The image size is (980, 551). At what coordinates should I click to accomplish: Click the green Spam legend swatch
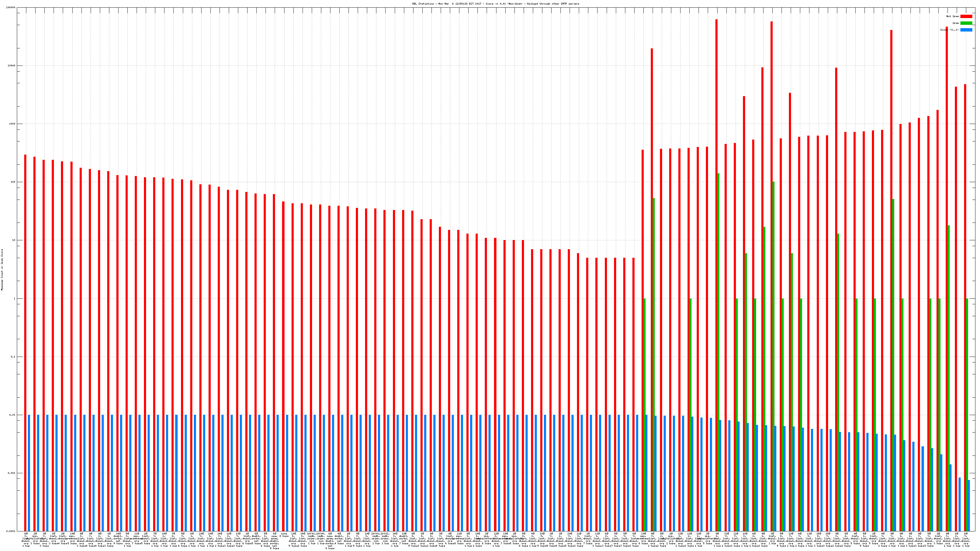(x=966, y=23)
